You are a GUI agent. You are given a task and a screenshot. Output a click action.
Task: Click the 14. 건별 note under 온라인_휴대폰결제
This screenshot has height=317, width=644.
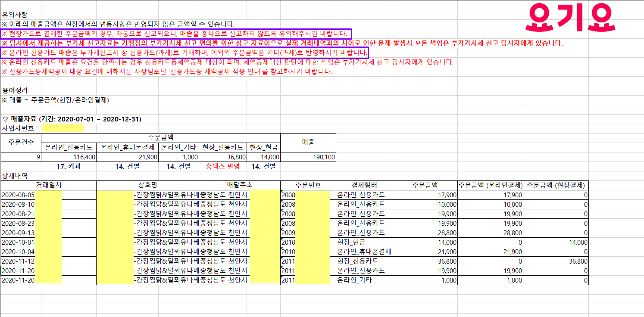click(127, 166)
